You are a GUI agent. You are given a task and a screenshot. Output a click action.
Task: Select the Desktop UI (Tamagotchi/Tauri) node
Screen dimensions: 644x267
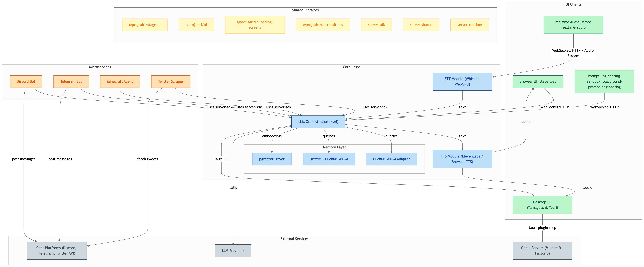click(x=542, y=205)
